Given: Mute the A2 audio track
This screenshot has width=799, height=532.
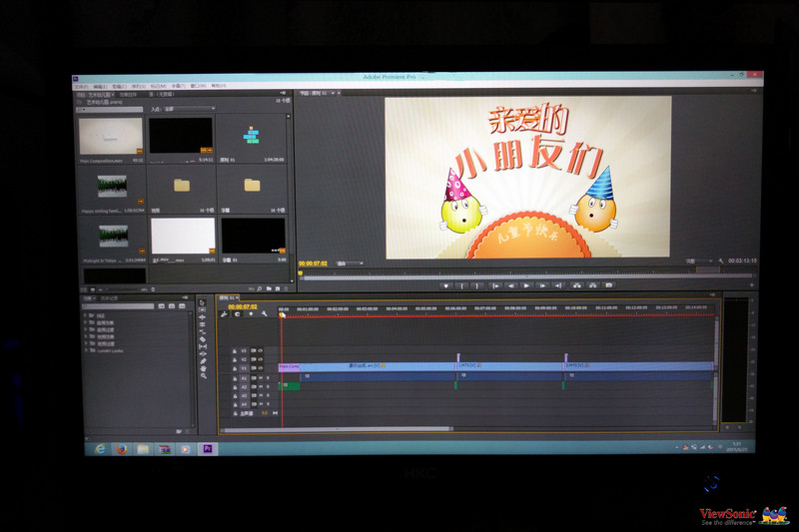Looking at the screenshot, I should (261, 387).
